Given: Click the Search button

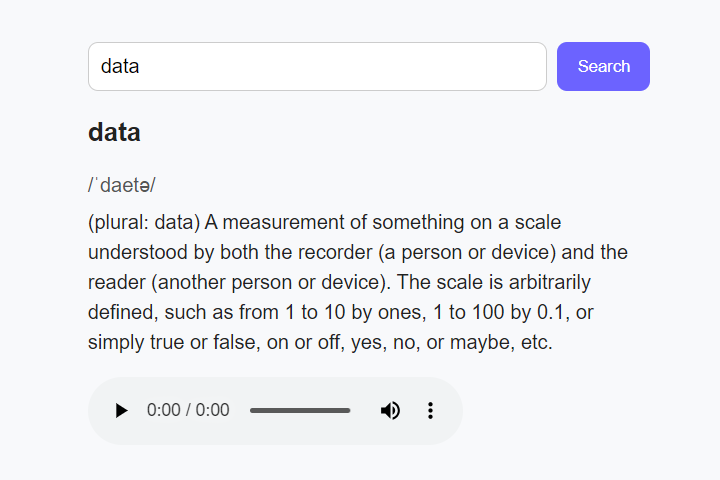Looking at the screenshot, I should [x=603, y=66].
